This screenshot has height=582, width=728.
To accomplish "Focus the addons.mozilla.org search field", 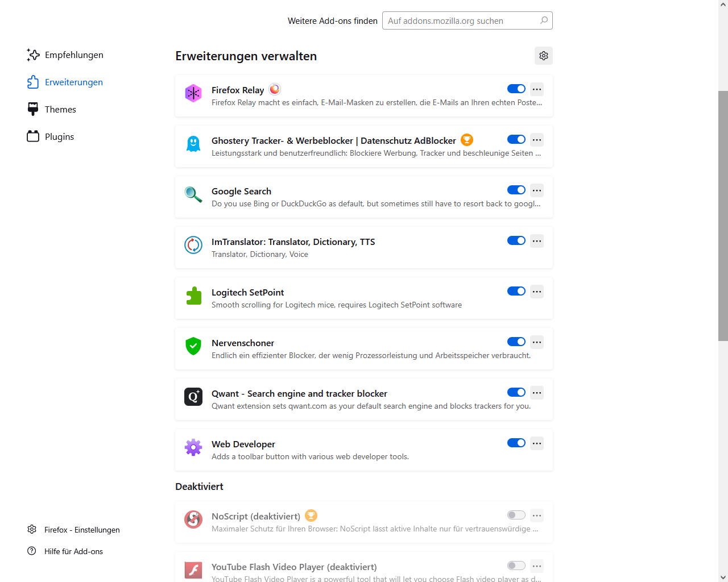I will pos(461,21).
